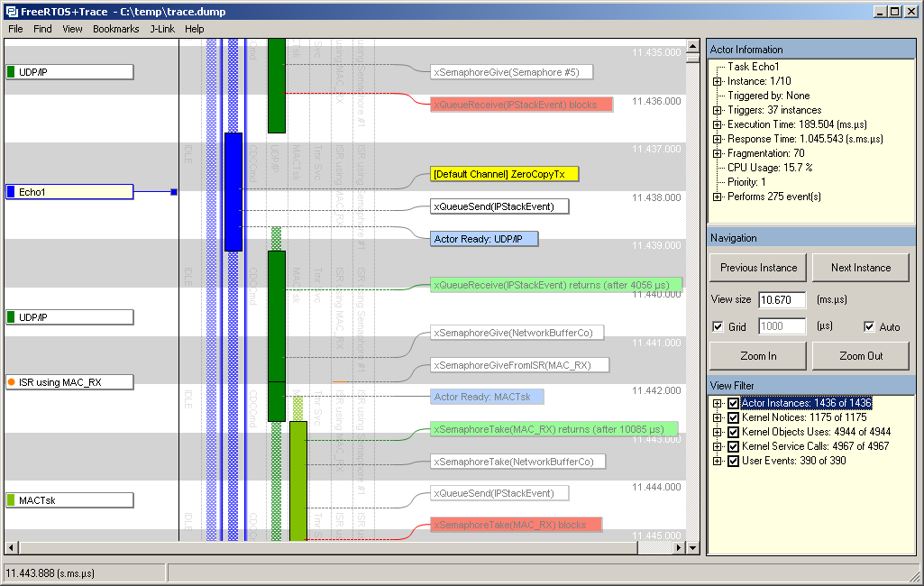
Task: Select the Echo1 actor label
Action: coord(69,192)
